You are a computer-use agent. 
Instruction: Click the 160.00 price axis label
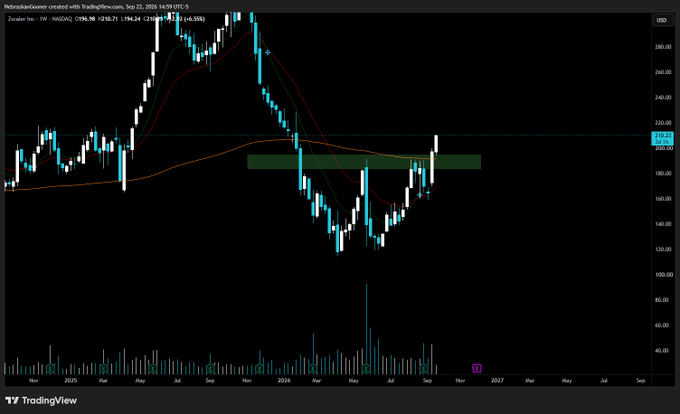[x=664, y=199]
